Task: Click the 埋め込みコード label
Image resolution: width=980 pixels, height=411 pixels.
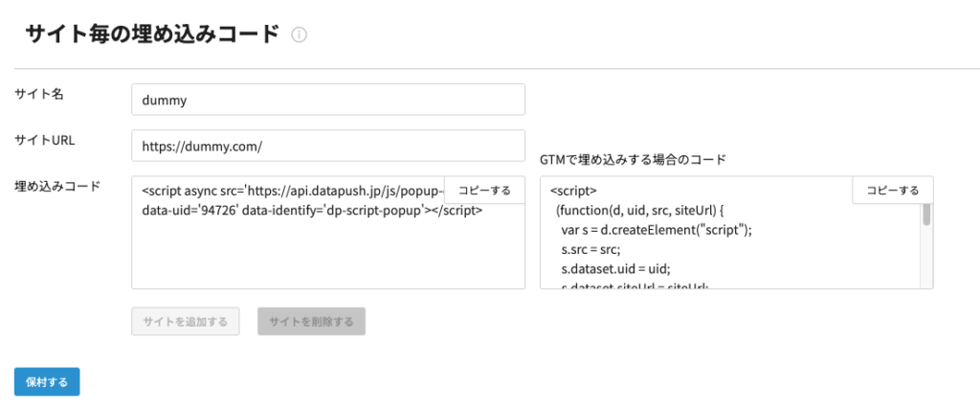Action: [x=57, y=186]
